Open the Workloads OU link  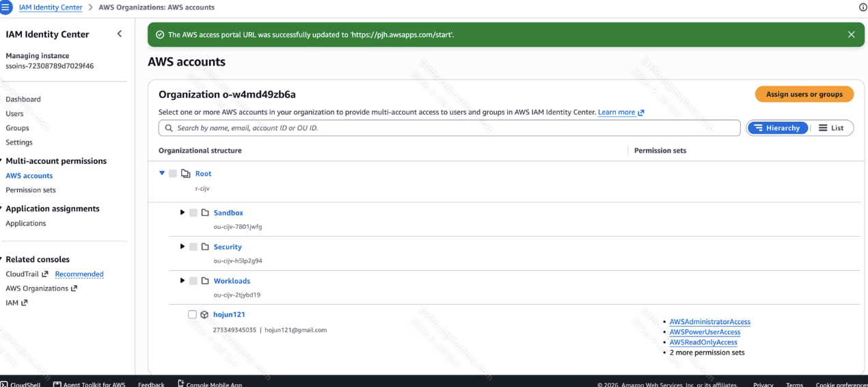click(232, 281)
